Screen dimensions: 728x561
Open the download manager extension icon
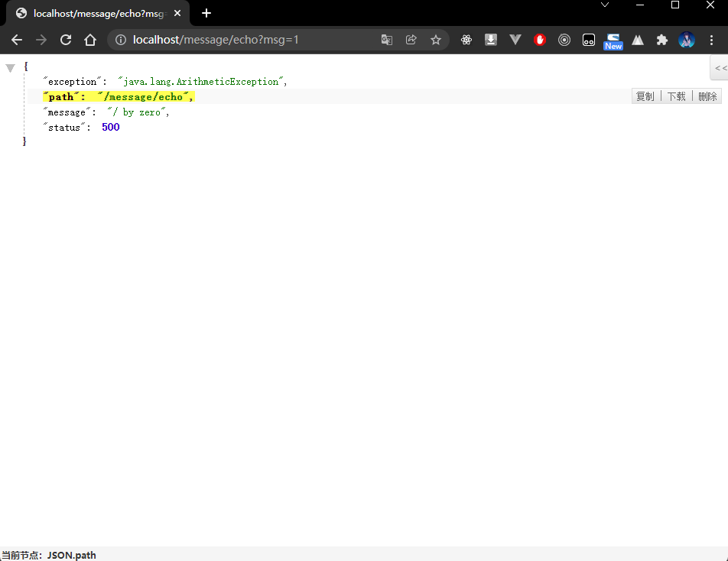491,40
